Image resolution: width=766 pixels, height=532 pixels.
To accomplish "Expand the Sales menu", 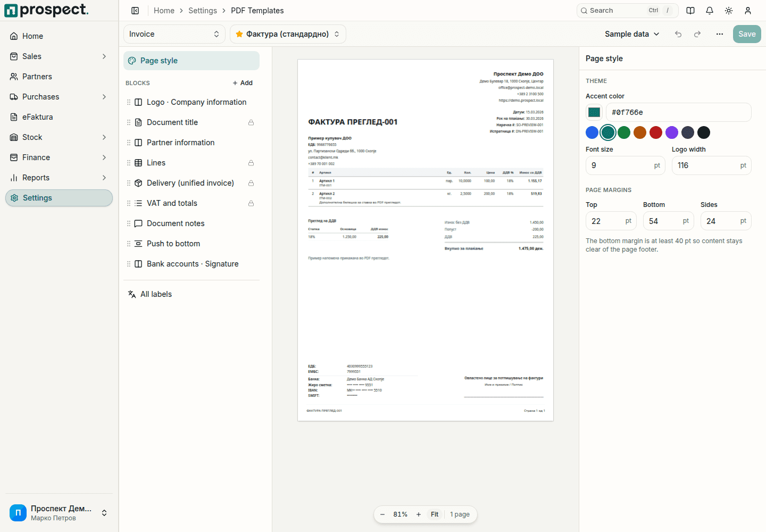I will point(59,56).
